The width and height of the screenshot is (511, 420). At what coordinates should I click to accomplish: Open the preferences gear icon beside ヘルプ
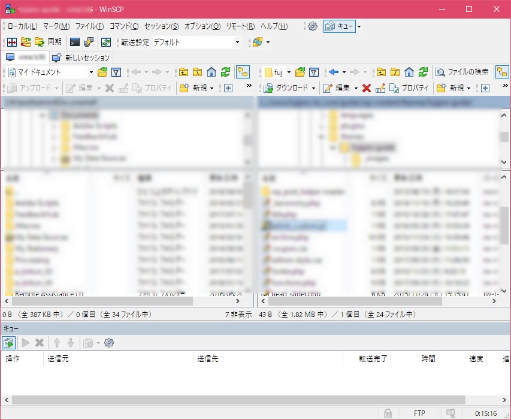click(313, 26)
